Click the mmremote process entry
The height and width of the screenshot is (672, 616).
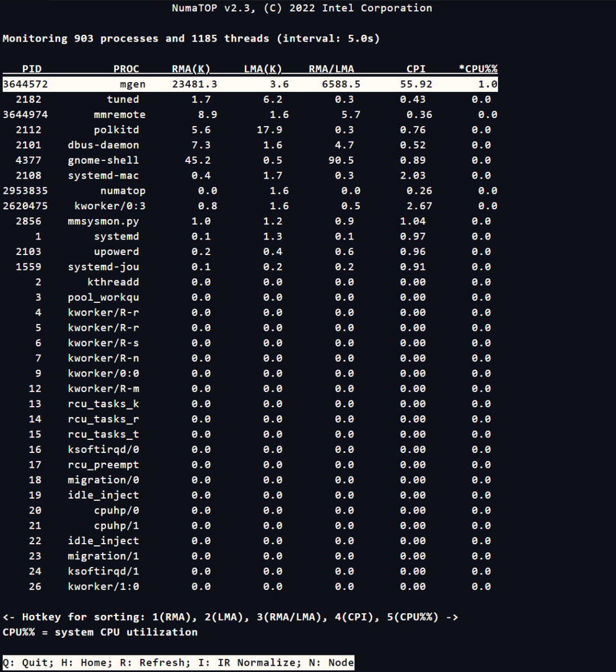pos(120,115)
